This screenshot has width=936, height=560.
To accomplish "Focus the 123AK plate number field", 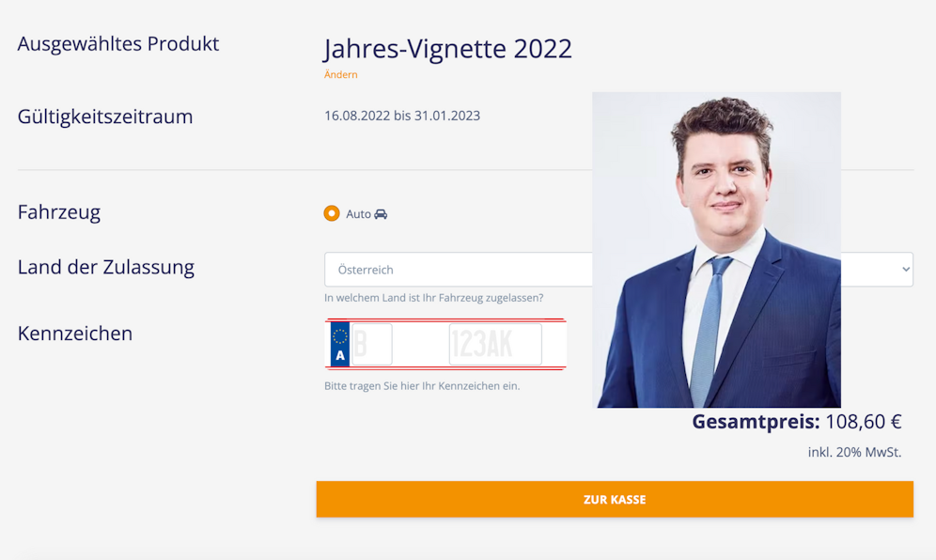I will 494,345.
